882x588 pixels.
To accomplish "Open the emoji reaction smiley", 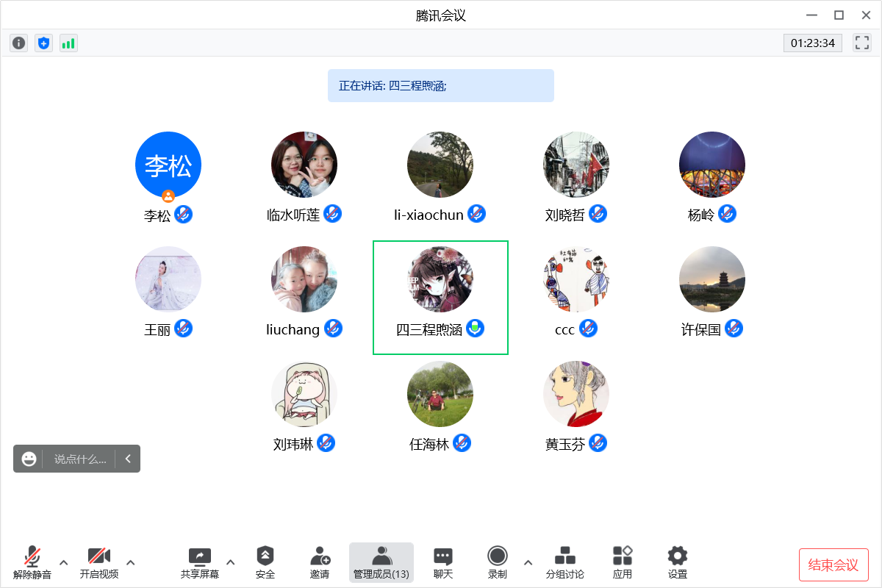I will pos(29,459).
